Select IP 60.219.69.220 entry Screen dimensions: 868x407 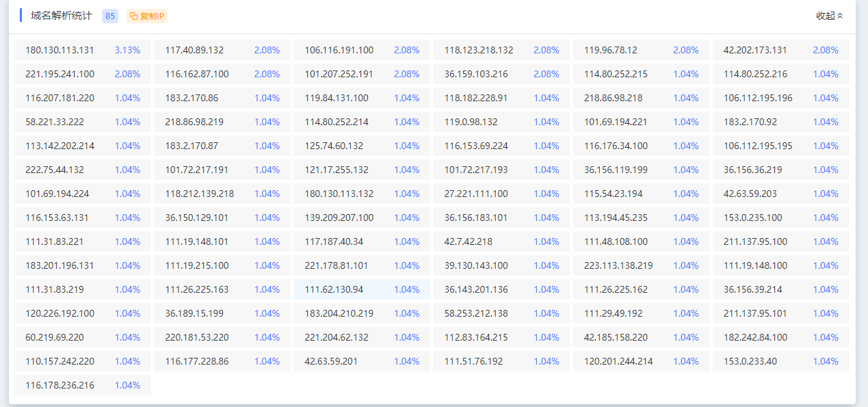tap(83, 337)
